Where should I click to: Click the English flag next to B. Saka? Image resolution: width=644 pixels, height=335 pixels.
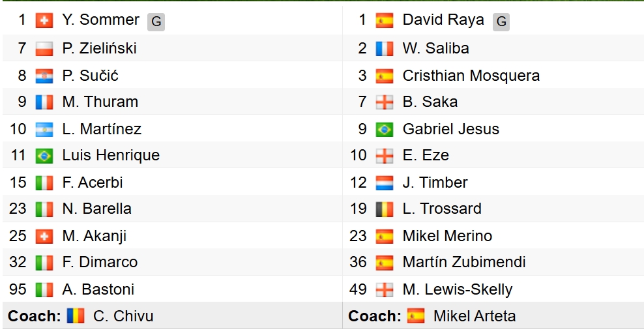385,102
